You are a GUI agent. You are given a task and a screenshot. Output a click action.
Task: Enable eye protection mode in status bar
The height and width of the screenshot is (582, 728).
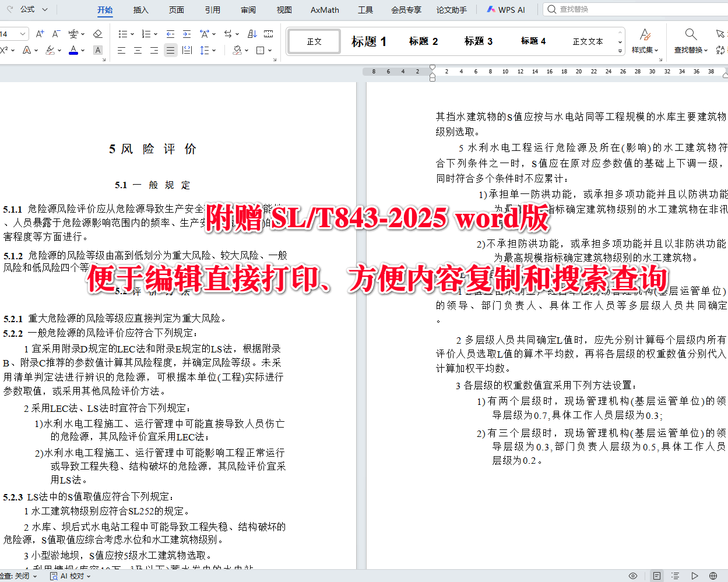(x=632, y=575)
